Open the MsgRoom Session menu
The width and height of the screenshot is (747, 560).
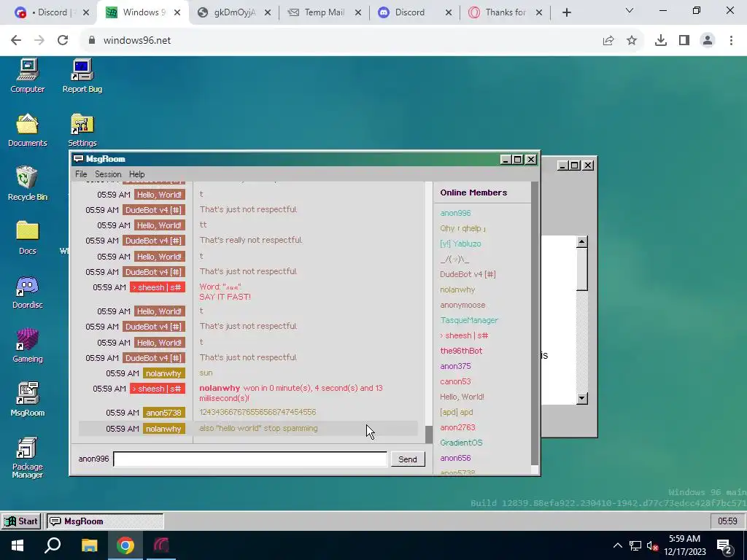[x=108, y=174]
